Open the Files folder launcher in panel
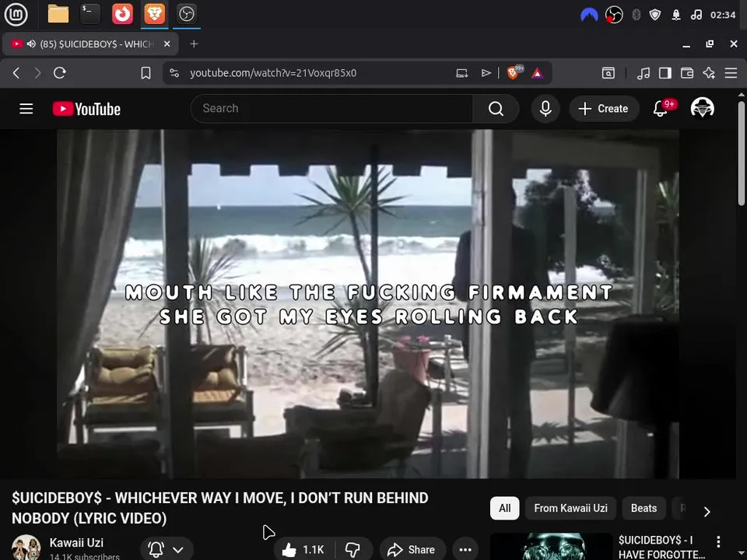 [58, 14]
